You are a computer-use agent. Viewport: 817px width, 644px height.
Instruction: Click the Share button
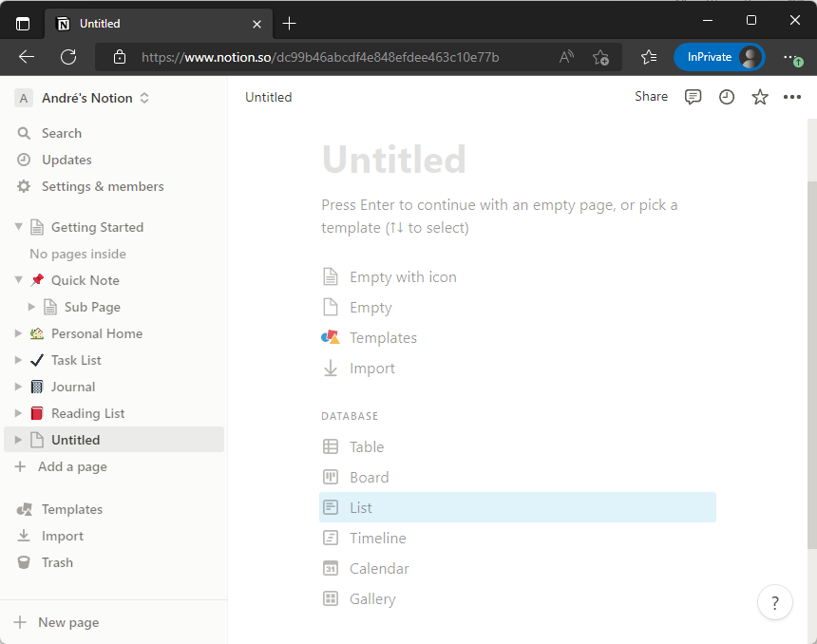(x=651, y=97)
